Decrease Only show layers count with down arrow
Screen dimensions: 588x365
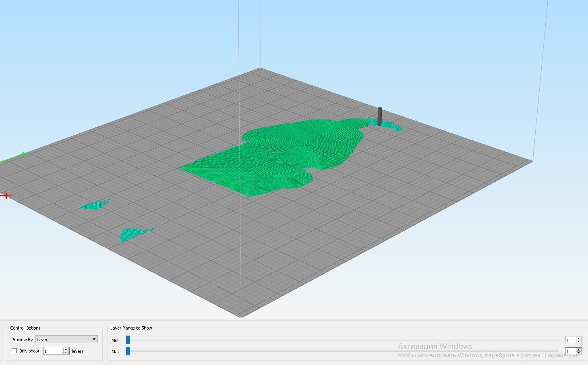click(66, 353)
